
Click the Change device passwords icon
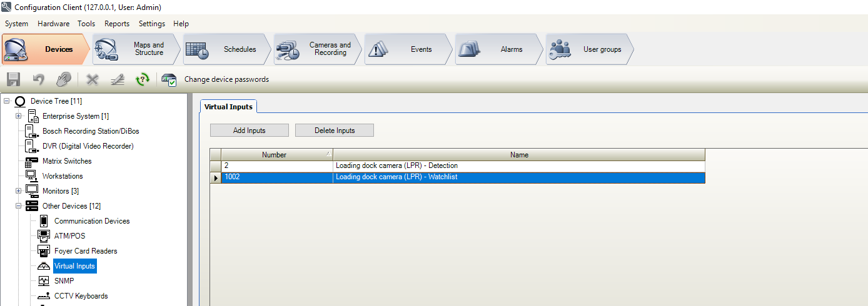(169, 79)
